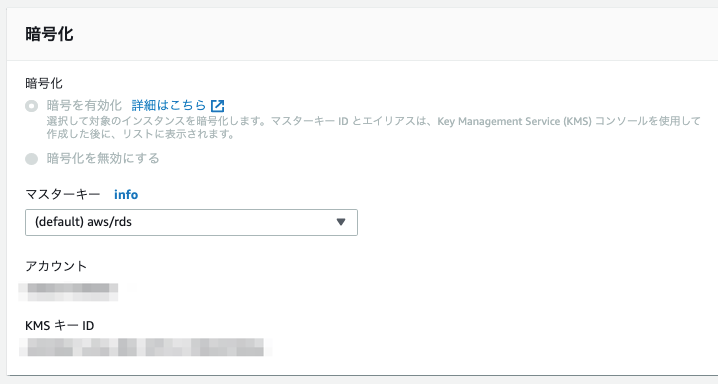Click the マスターキー label
Viewport: 718px width, 384px height.
coord(63,195)
